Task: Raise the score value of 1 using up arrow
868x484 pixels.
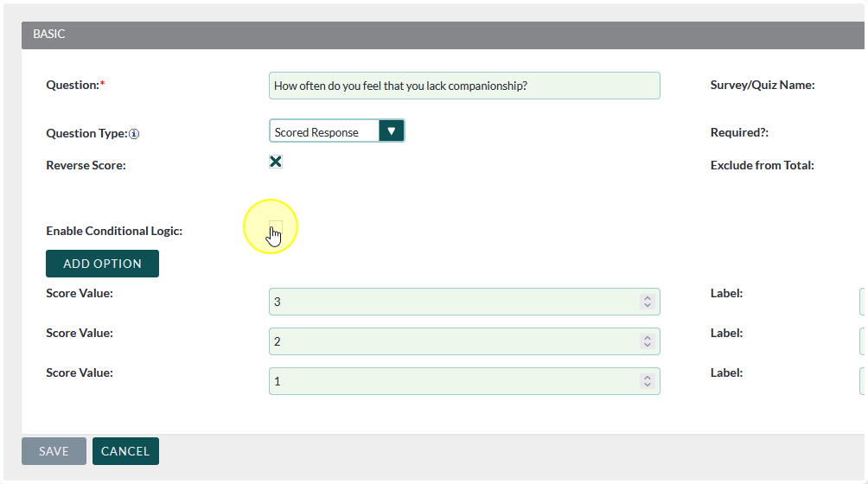Action: point(647,378)
